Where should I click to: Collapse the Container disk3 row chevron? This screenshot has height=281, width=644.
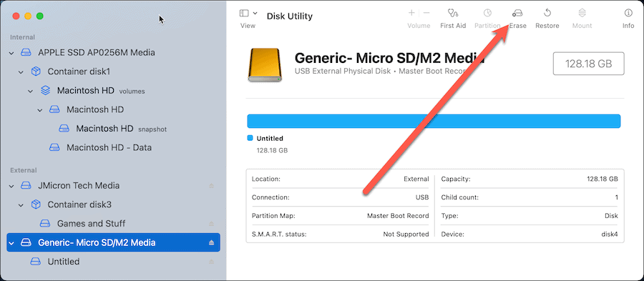pos(21,204)
